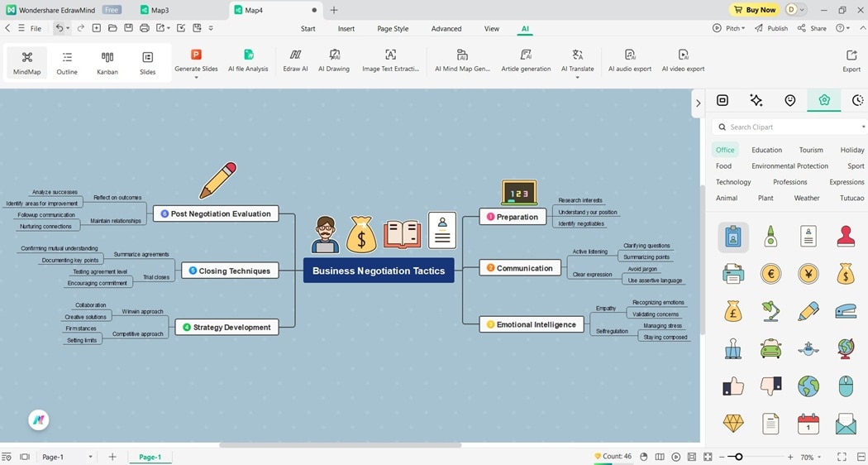The height and width of the screenshot is (465, 868).
Task: Open the Advanced ribbon tab
Action: pyautogui.click(x=446, y=29)
